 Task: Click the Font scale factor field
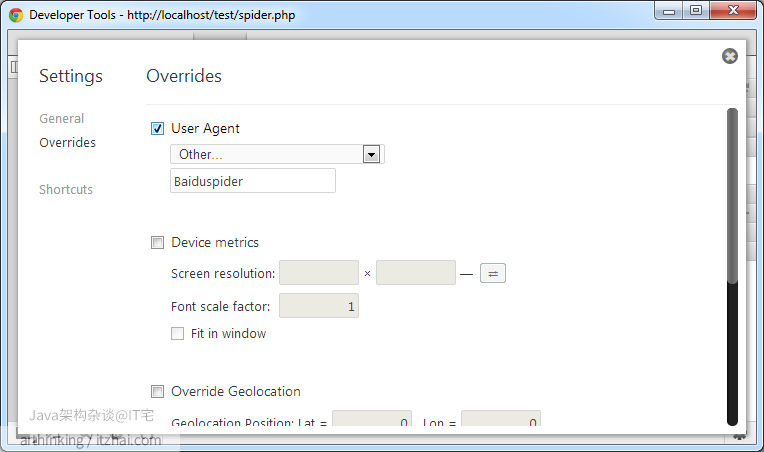(x=318, y=307)
